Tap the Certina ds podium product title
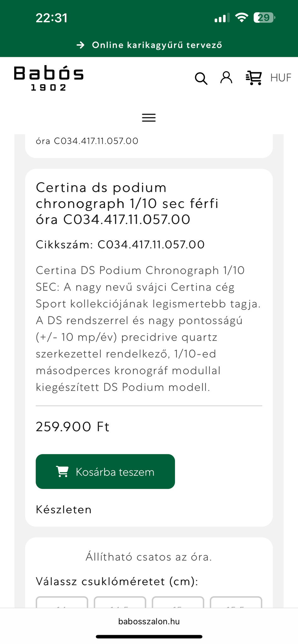 pos(127,203)
